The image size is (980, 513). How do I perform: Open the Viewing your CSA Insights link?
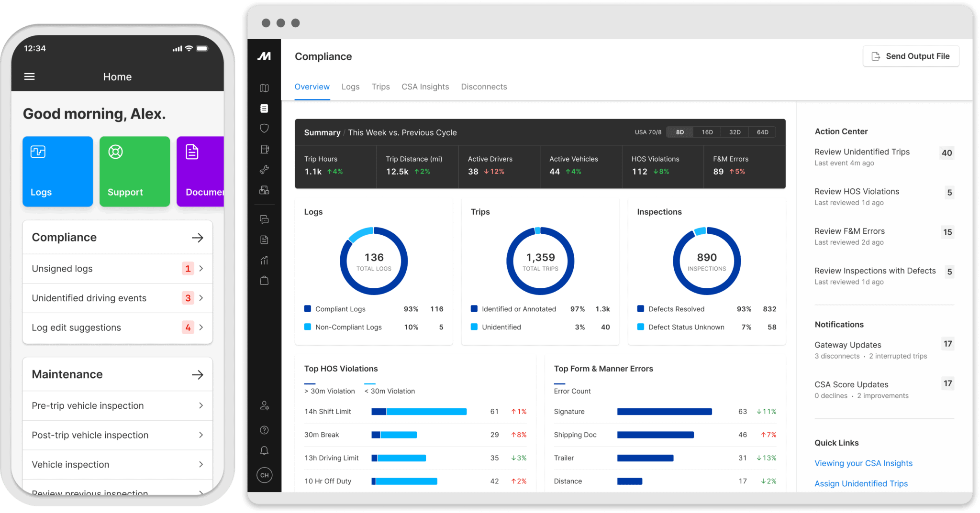(863, 463)
